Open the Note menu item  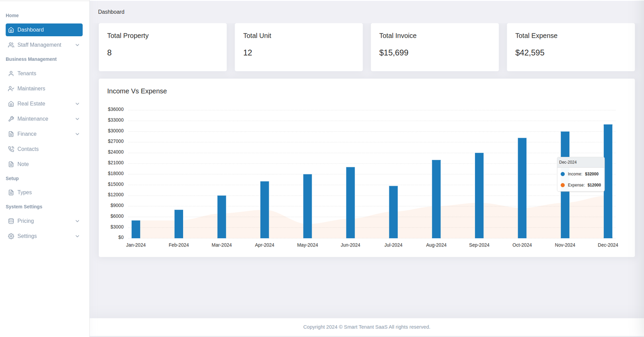point(23,164)
